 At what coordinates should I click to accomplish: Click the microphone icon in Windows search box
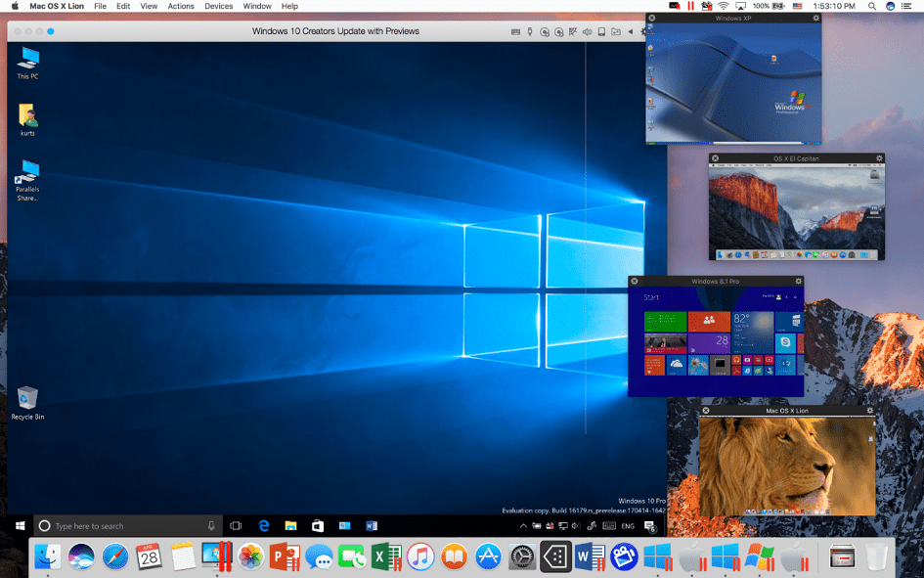(211, 525)
